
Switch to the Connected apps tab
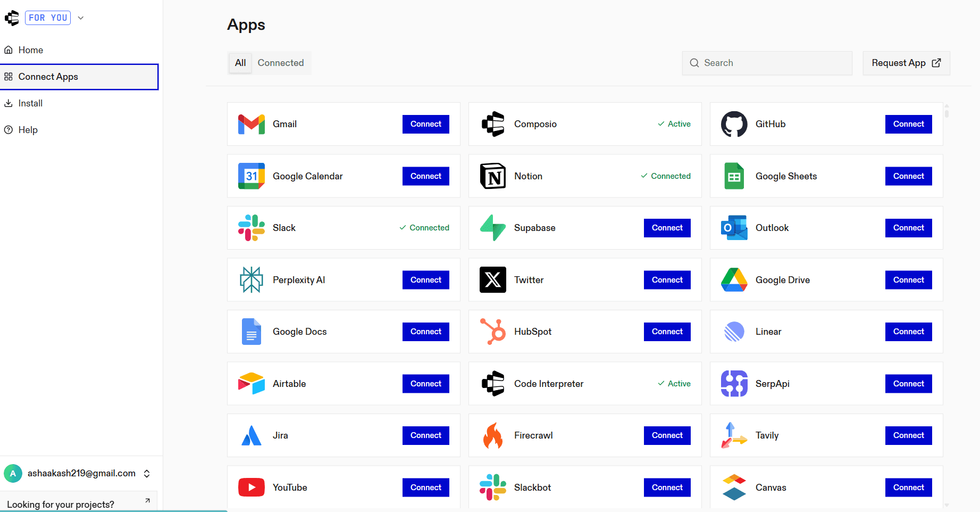click(281, 63)
